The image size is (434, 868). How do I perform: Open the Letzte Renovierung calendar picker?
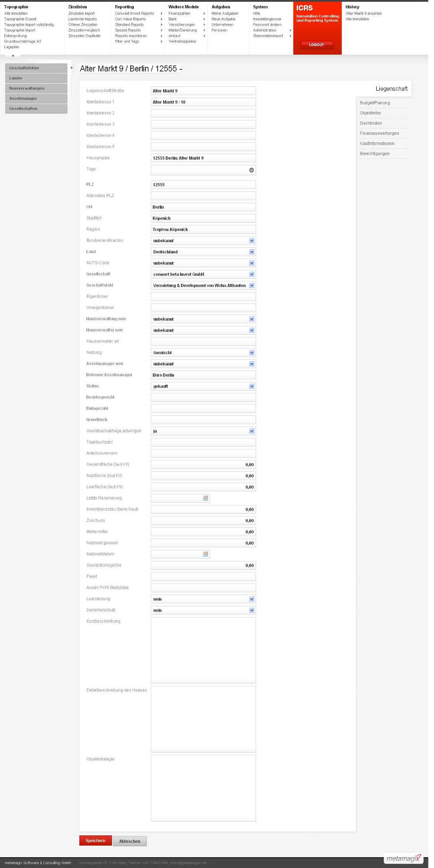pos(206,498)
